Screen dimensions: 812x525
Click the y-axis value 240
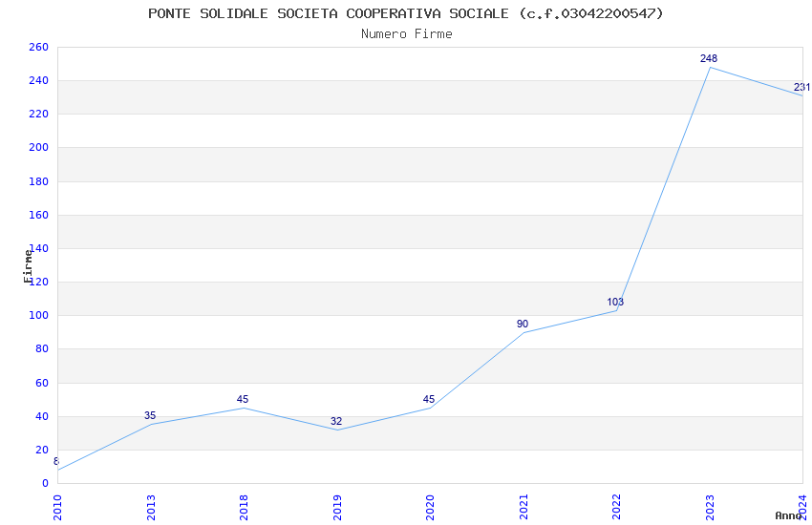39,81
